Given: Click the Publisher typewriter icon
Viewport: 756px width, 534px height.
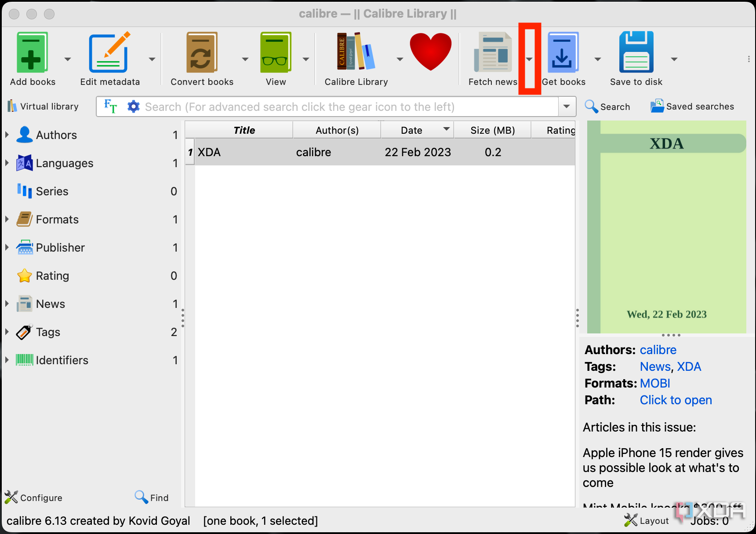Looking at the screenshot, I should (24, 247).
